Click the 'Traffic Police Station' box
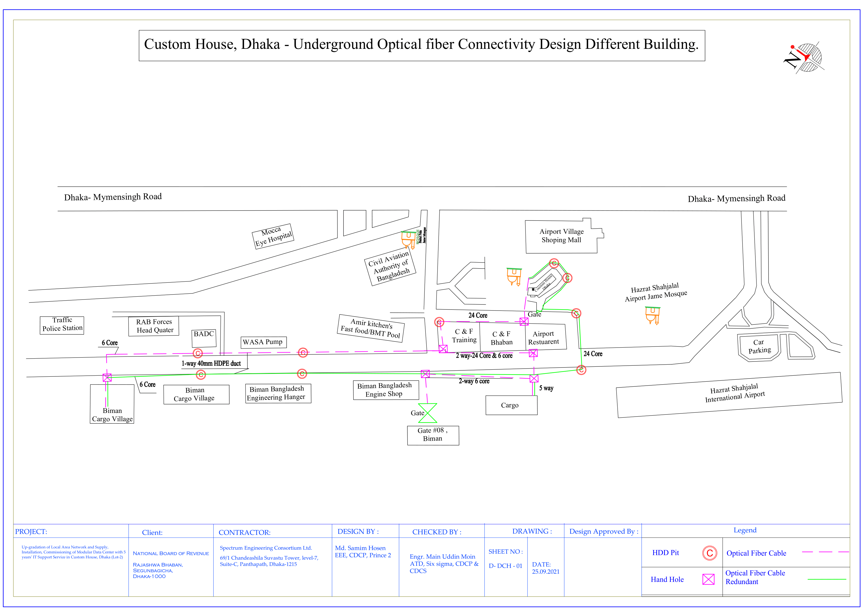This screenshot has width=868, height=614. click(x=62, y=325)
